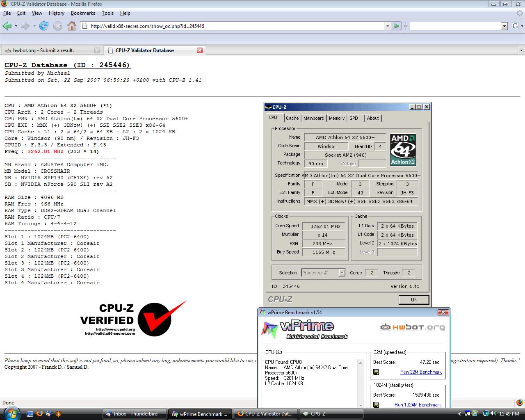This screenshot has height=420, width=525.
Task: Launch Firefox from quick launch
Action: click(x=39, y=414)
